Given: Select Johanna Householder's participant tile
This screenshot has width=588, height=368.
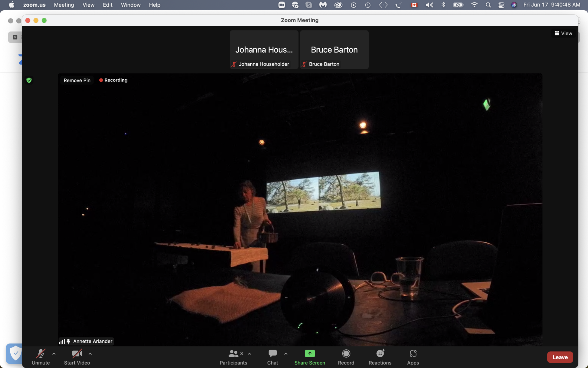Looking at the screenshot, I should tap(264, 50).
